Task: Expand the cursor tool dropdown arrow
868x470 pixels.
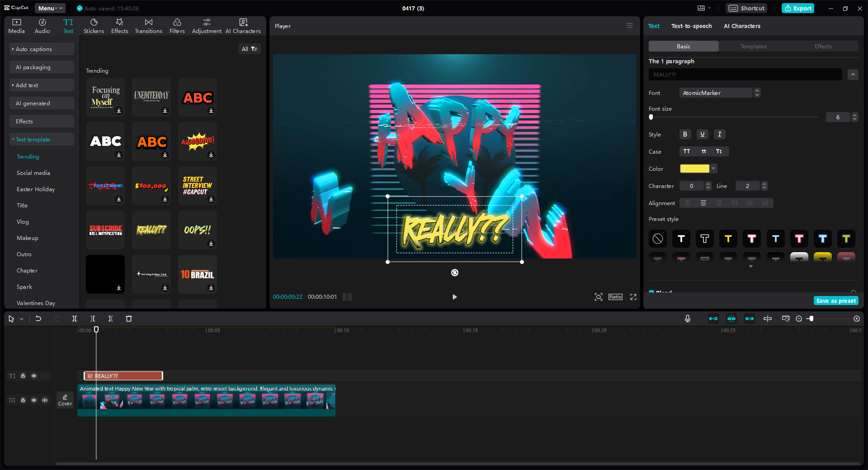Action: click(x=21, y=319)
